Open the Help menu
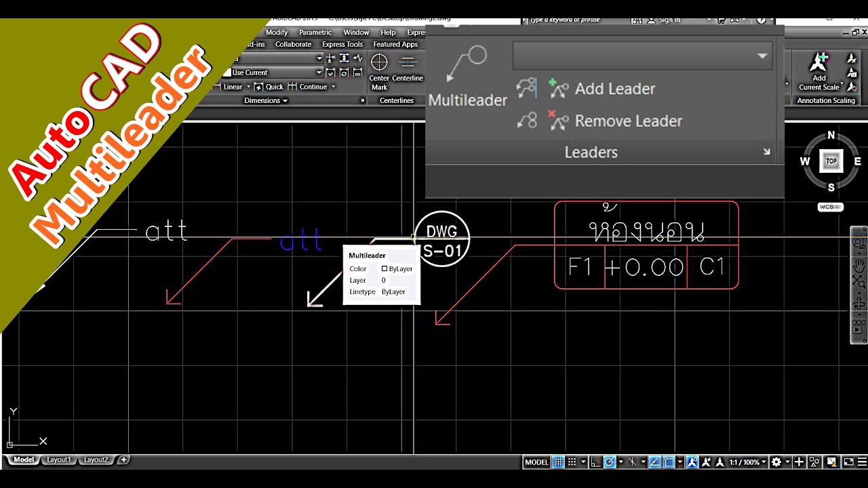Image resolution: width=868 pixels, height=488 pixels. 388,33
